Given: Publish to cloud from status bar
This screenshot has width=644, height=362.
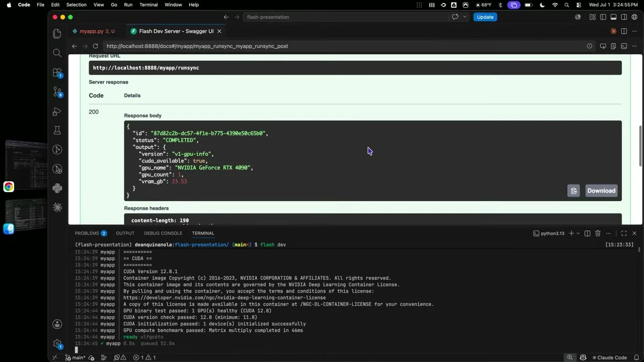Looking at the screenshot, I should point(92,357).
